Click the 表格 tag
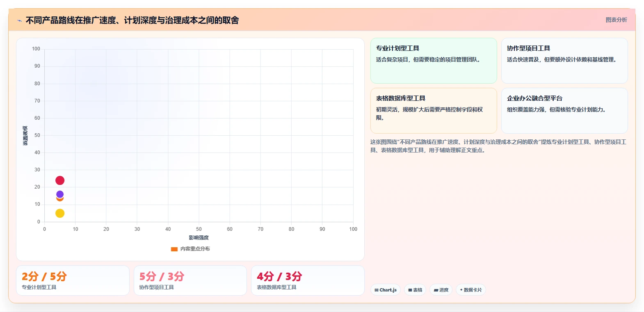The image size is (644, 312). (415, 290)
